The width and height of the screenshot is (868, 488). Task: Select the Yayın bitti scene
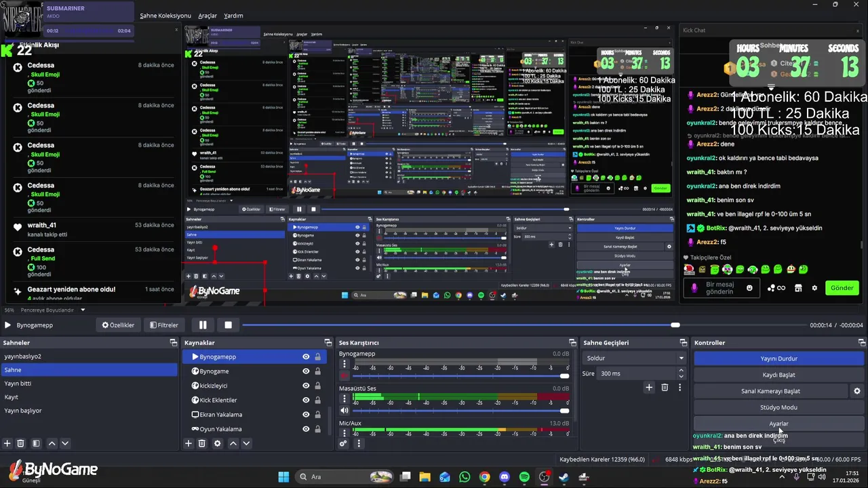[x=89, y=384]
